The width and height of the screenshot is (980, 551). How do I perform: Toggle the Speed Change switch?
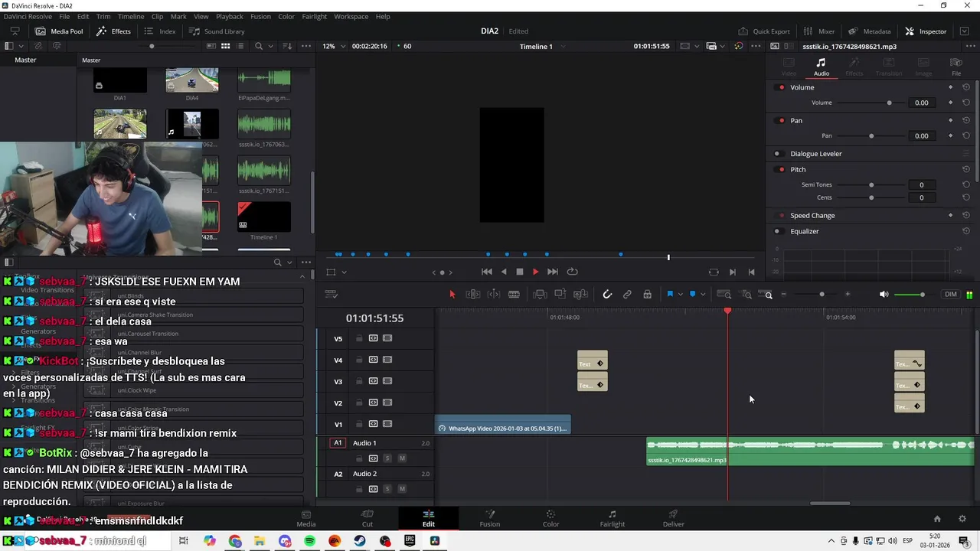coord(781,216)
